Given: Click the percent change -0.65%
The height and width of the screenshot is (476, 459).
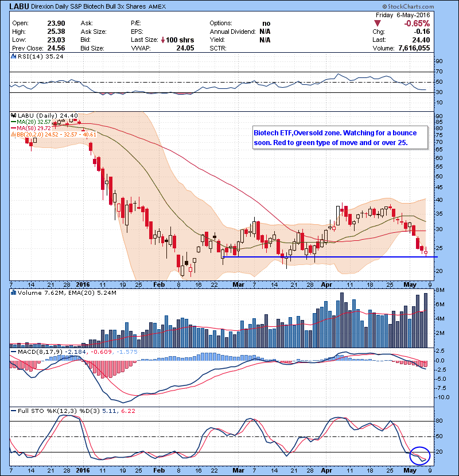Looking at the screenshot, I should 417,24.
